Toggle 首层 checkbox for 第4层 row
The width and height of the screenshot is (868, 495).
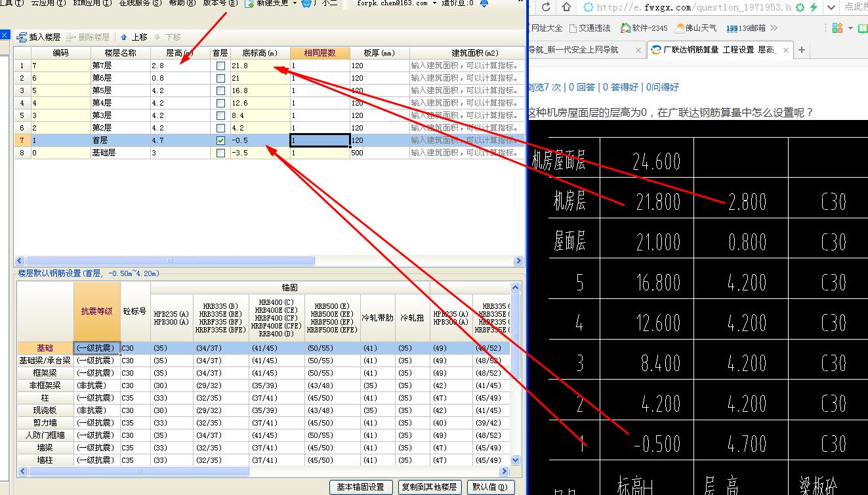click(x=220, y=103)
